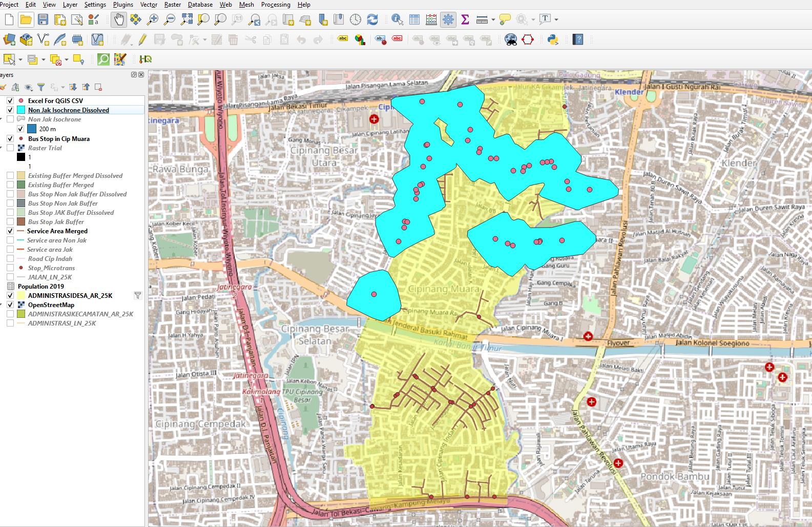Toggle Bus Stop in Cip Muara visibility

click(x=10, y=139)
